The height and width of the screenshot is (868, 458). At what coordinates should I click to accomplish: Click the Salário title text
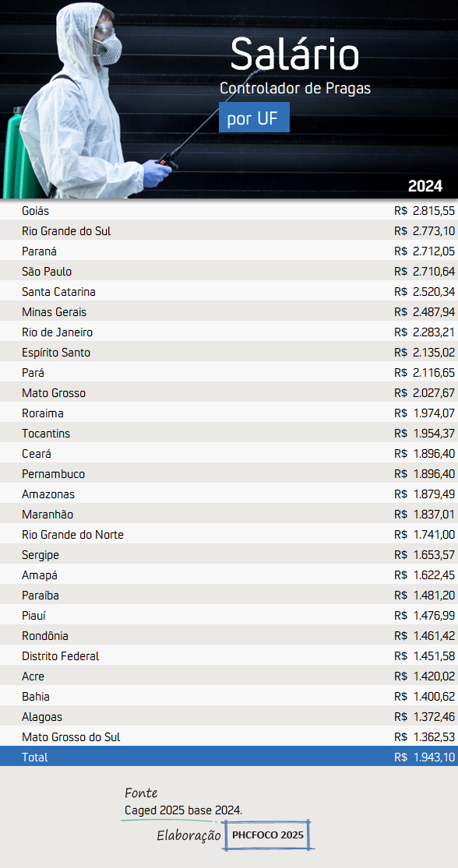(294, 54)
